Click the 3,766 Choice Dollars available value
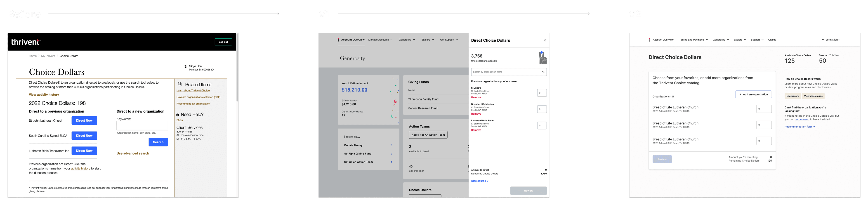Screen dimensions: 868x205 [477, 56]
